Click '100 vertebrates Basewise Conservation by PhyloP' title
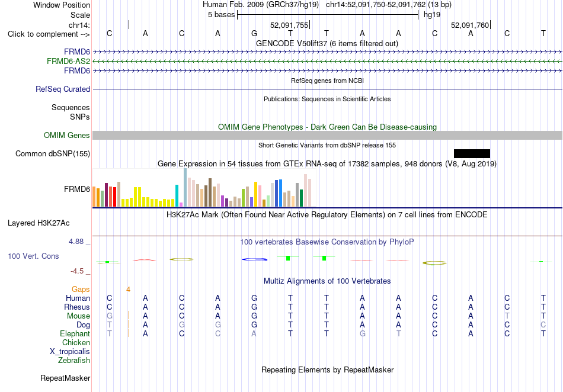Screen dimensions: 563x392 click(327, 242)
